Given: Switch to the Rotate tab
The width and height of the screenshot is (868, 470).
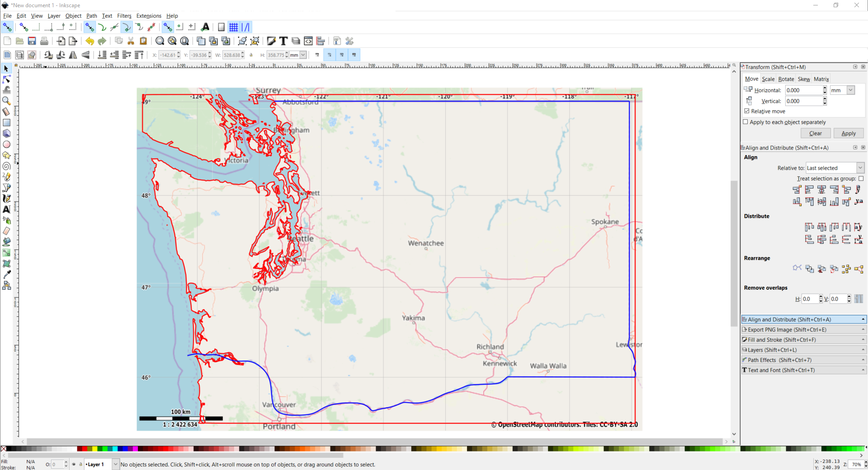Looking at the screenshot, I should tap(786, 79).
